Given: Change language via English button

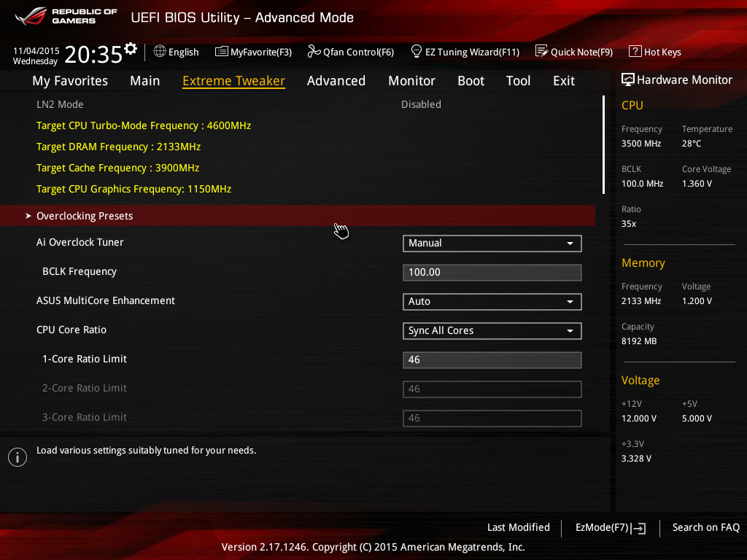Looking at the screenshot, I should [183, 52].
